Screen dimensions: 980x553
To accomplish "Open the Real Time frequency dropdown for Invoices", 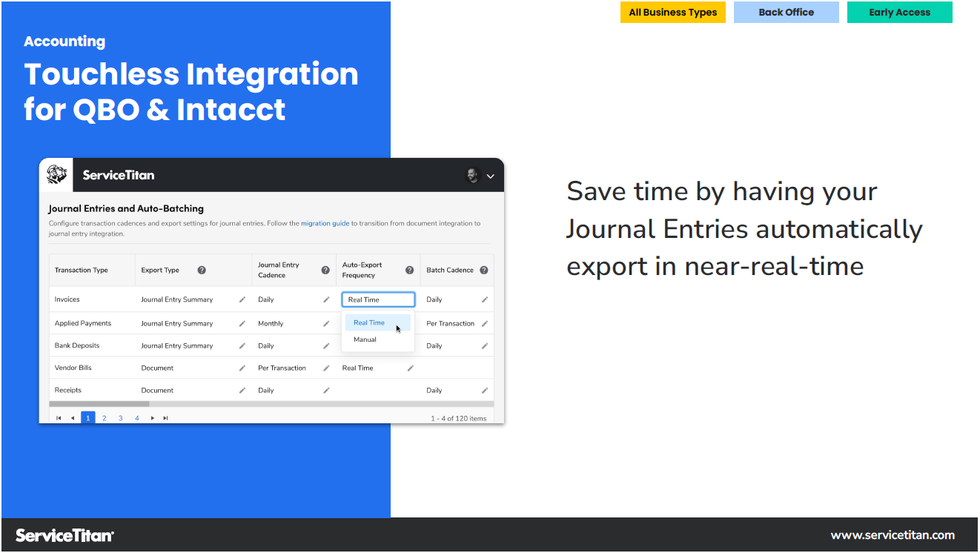I will (x=378, y=299).
